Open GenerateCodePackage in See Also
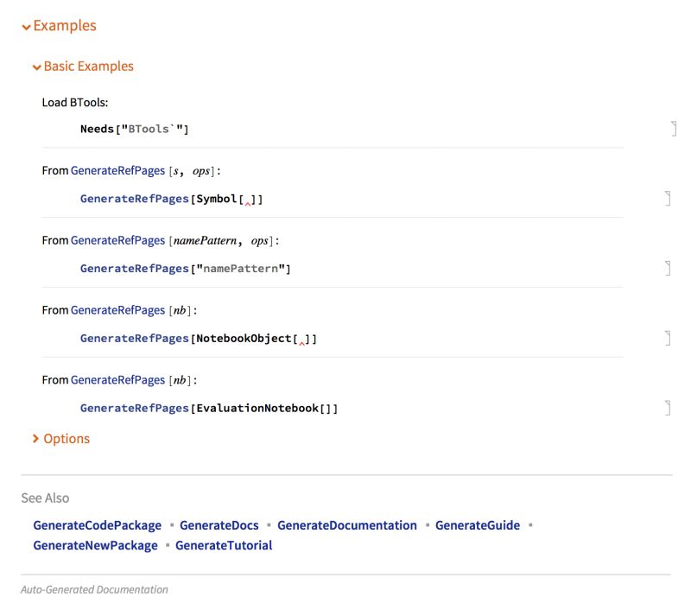The image size is (691, 616). tap(96, 524)
